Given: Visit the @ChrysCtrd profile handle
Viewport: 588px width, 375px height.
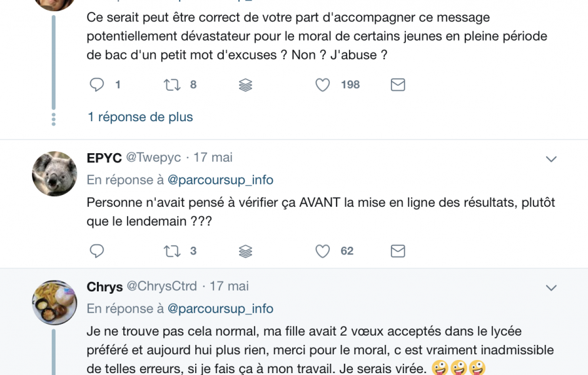Looking at the screenshot, I should click(x=161, y=286).
